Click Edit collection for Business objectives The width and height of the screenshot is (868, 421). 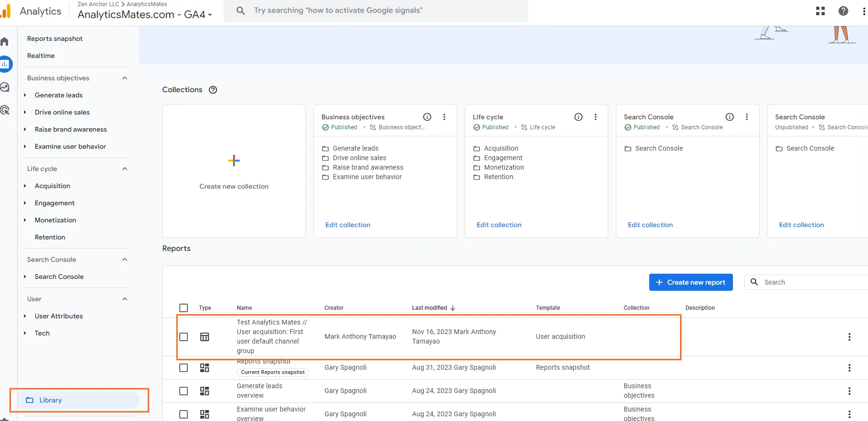point(348,225)
